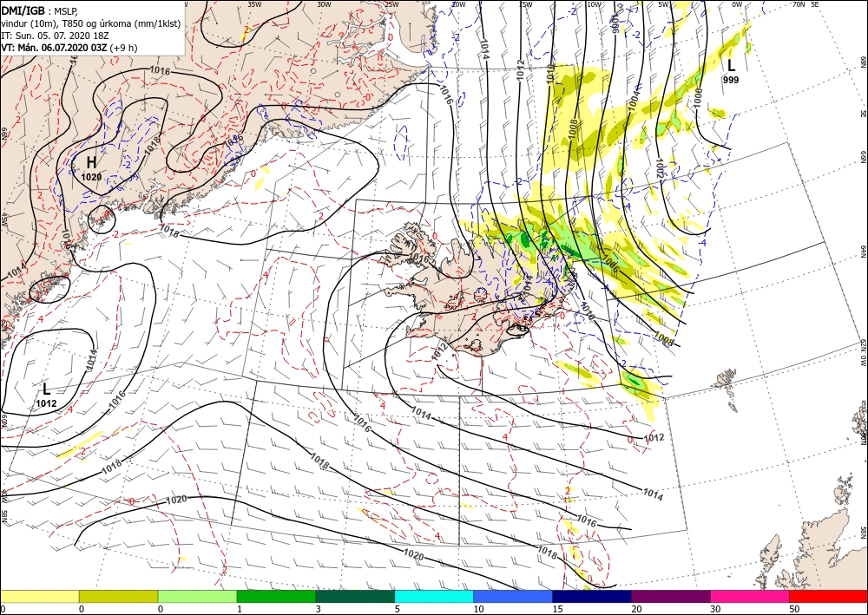Click the '1000' isobar label
The height and width of the screenshot is (615, 868).
point(698,97)
